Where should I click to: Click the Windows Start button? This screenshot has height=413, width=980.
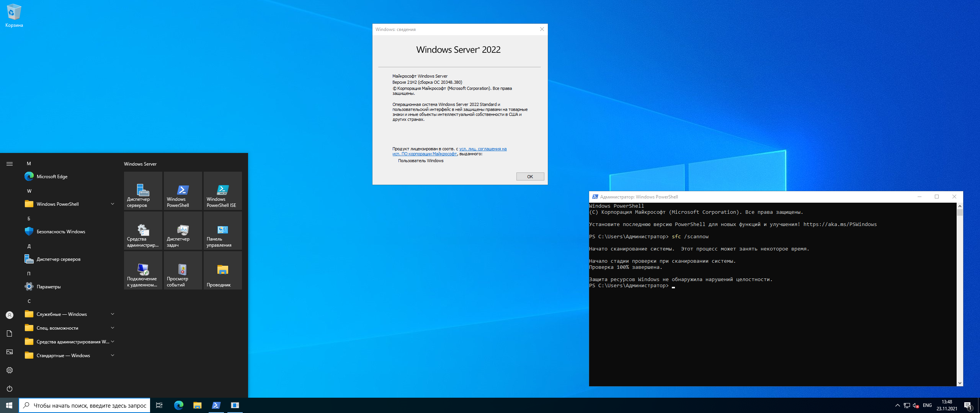(9, 405)
